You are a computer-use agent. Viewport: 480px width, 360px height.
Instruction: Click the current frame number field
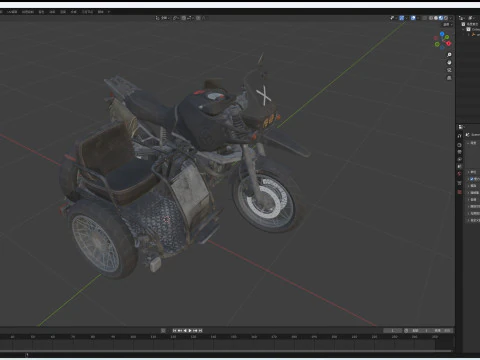393,331
